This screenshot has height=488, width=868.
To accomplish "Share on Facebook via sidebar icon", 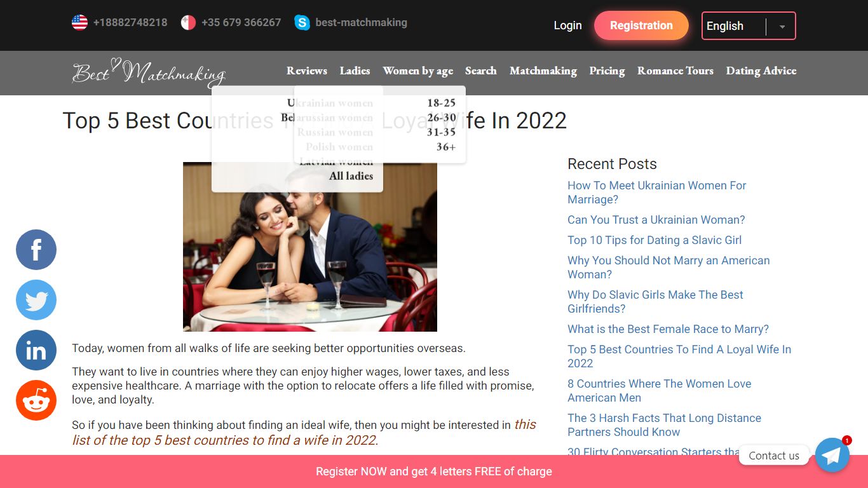I will [x=36, y=250].
